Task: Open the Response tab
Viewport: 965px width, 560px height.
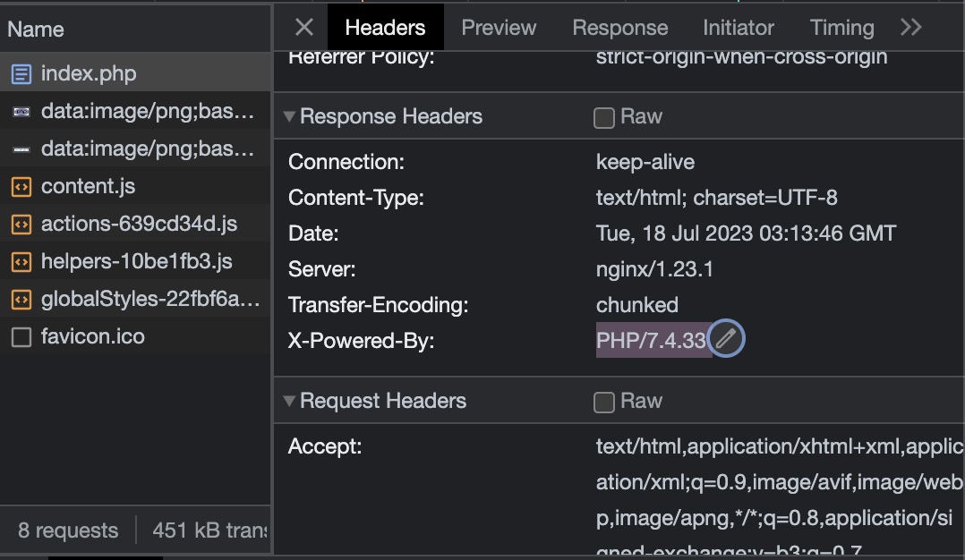Action: 619,28
